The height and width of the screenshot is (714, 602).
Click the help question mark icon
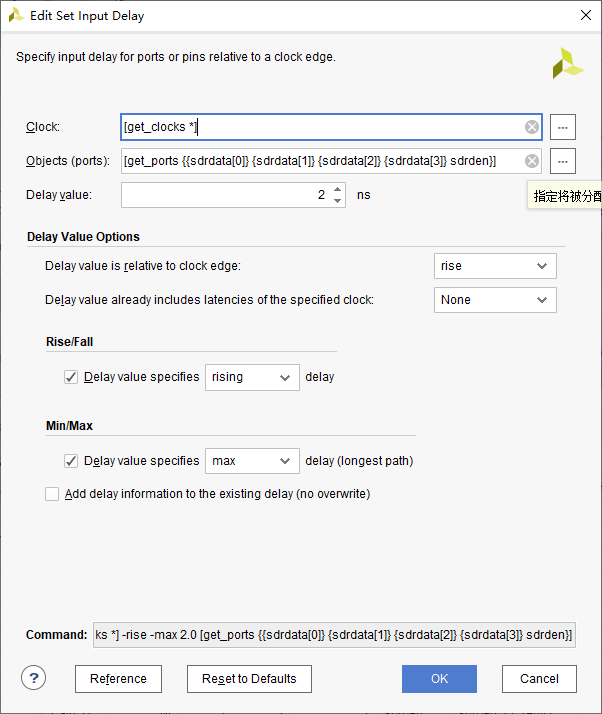click(x=34, y=678)
